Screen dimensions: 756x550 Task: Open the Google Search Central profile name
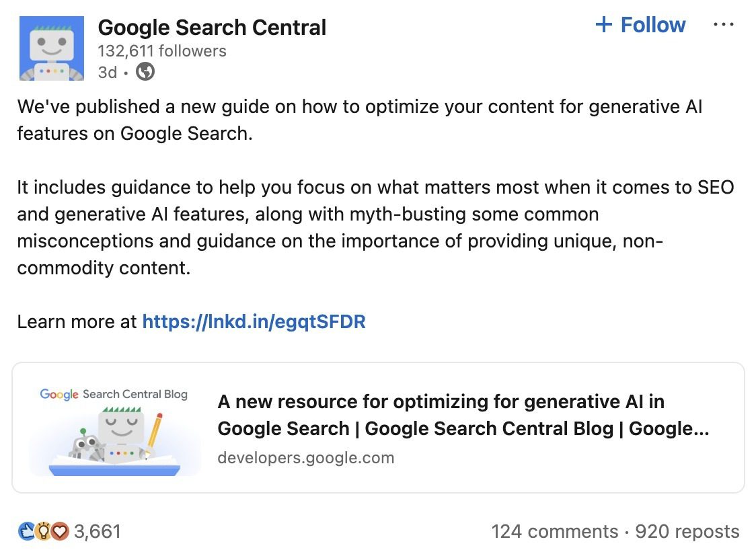click(x=212, y=28)
